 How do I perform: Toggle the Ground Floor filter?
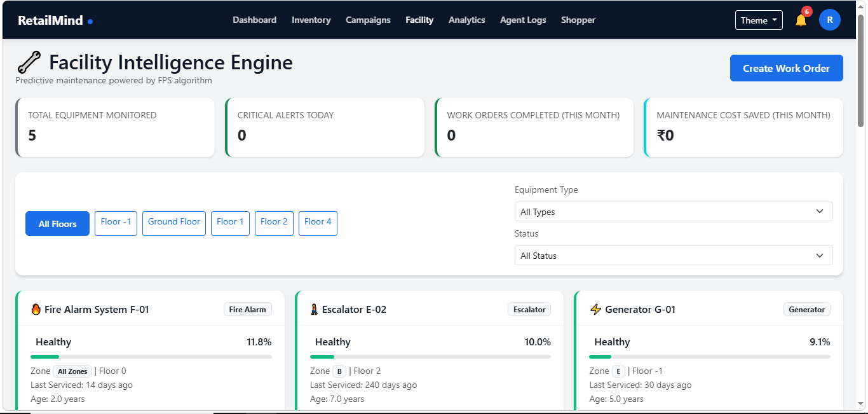(174, 224)
